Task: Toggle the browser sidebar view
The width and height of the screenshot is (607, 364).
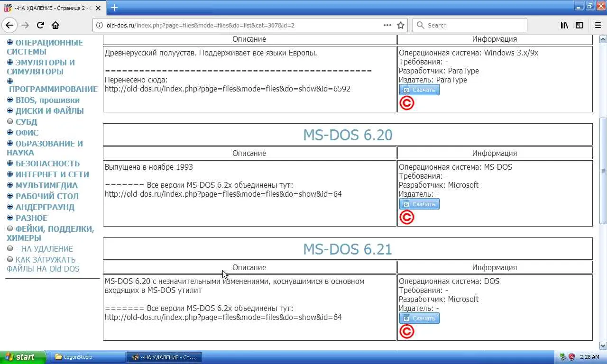Action: pyautogui.click(x=579, y=25)
